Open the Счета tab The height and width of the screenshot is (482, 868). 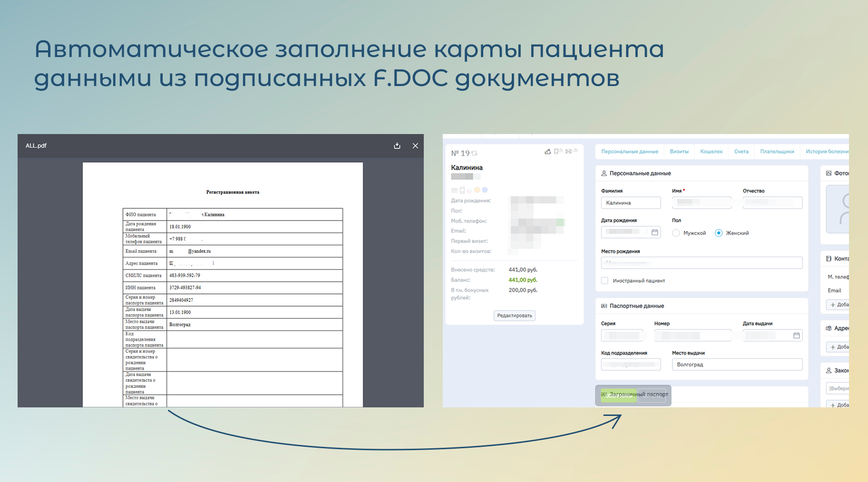click(741, 152)
